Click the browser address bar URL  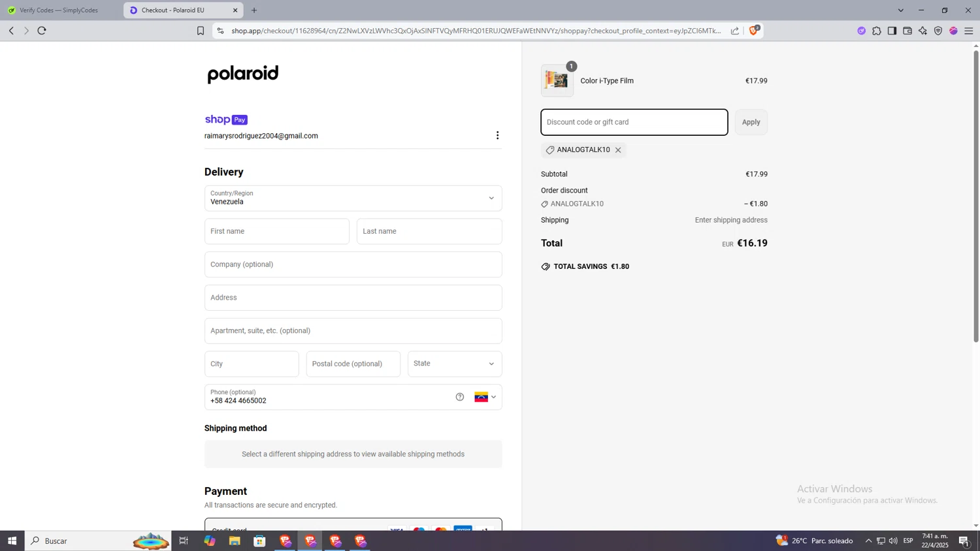(476, 31)
